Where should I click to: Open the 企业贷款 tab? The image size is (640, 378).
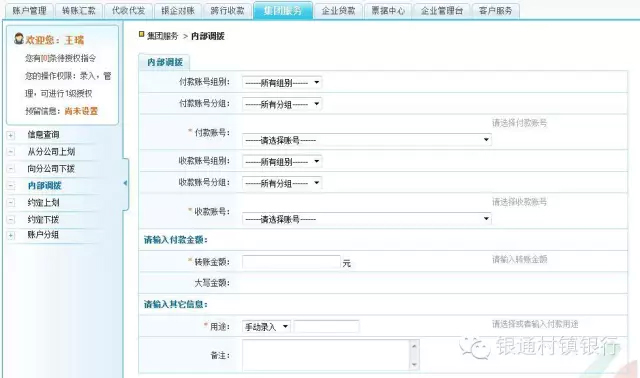tap(338, 11)
